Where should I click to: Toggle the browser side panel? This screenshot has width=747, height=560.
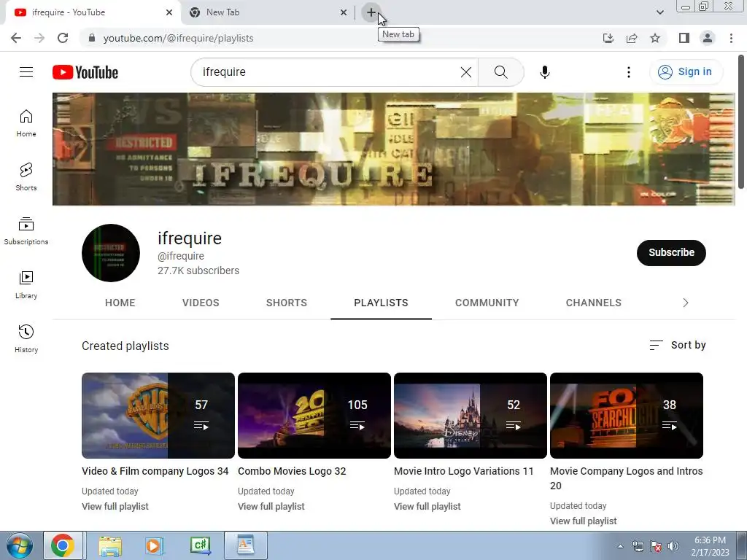pos(684,38)
